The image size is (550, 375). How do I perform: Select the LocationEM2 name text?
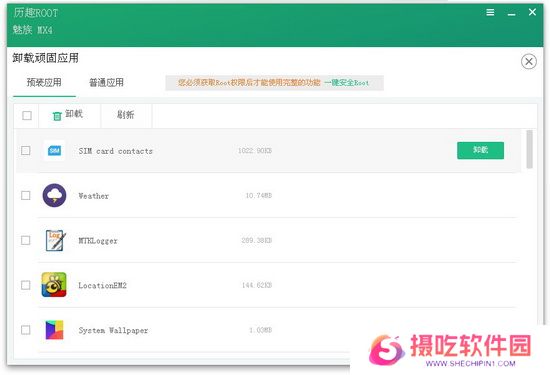click(102, 285)
